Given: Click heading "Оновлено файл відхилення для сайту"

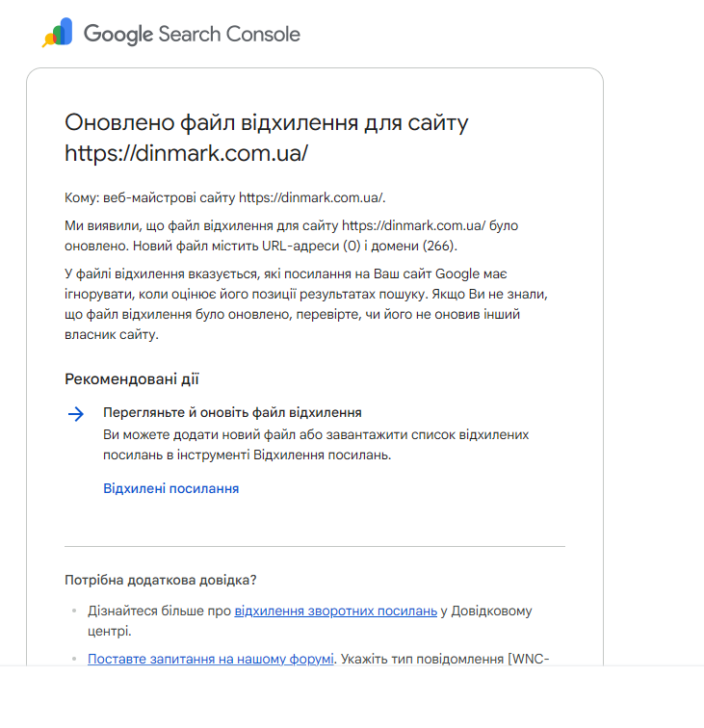Looking at the screenshot, I should [266, 122].
